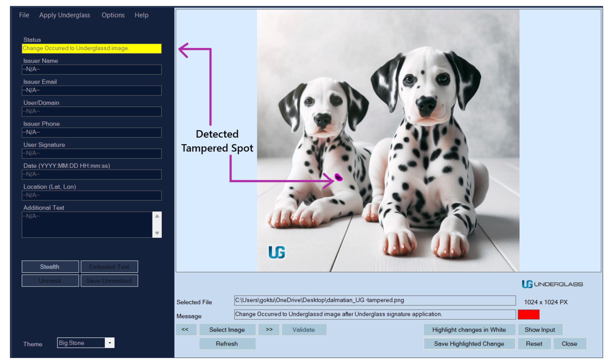
Task: Click the Date field
Action: (91, 174)
